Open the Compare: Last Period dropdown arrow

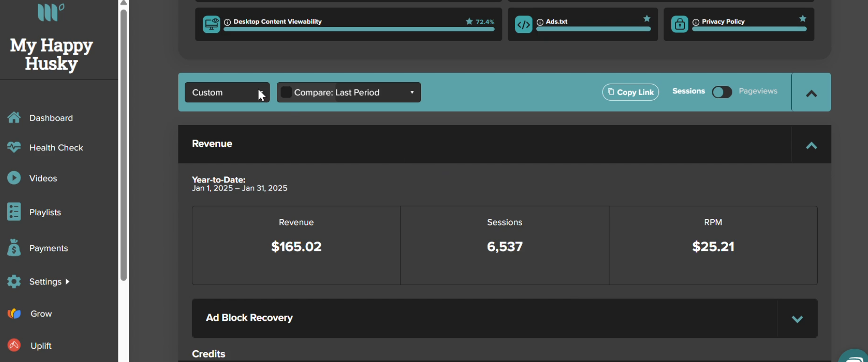(412, 92)
